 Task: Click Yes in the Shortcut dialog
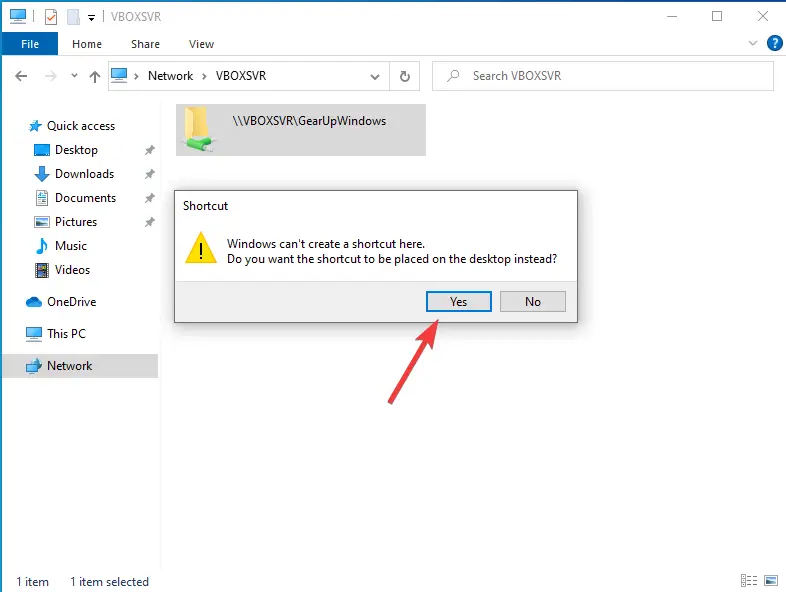click(x=459, y=301)
